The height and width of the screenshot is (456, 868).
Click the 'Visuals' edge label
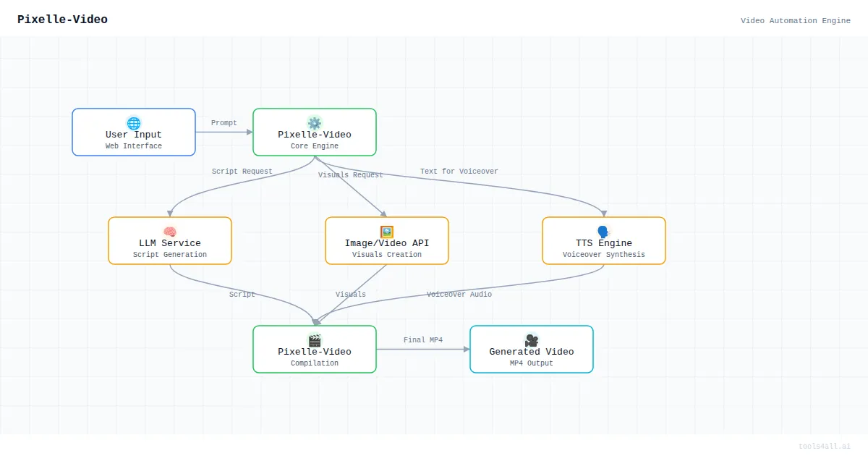(351, 295)
